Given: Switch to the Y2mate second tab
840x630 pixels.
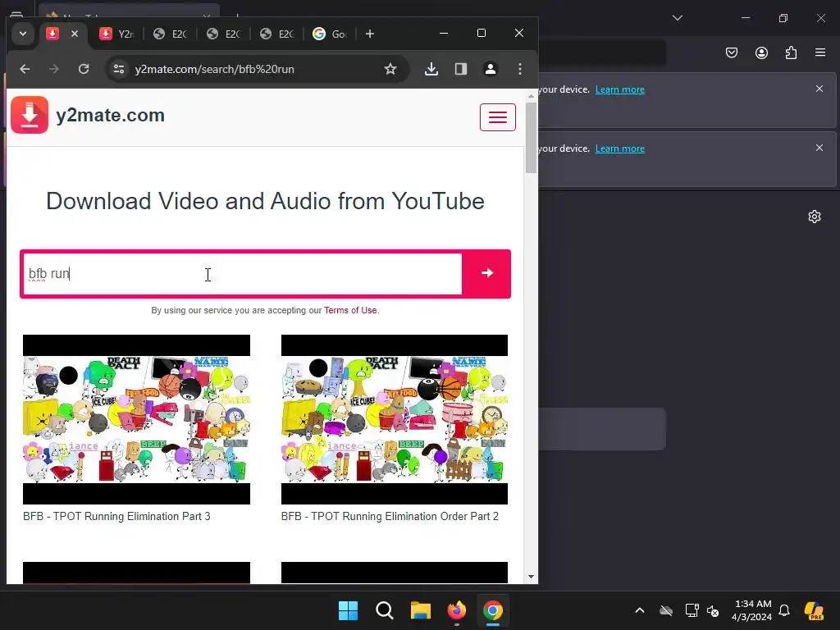Looking at the screenshot, I should pyautogui.click(x=116, y=34).
